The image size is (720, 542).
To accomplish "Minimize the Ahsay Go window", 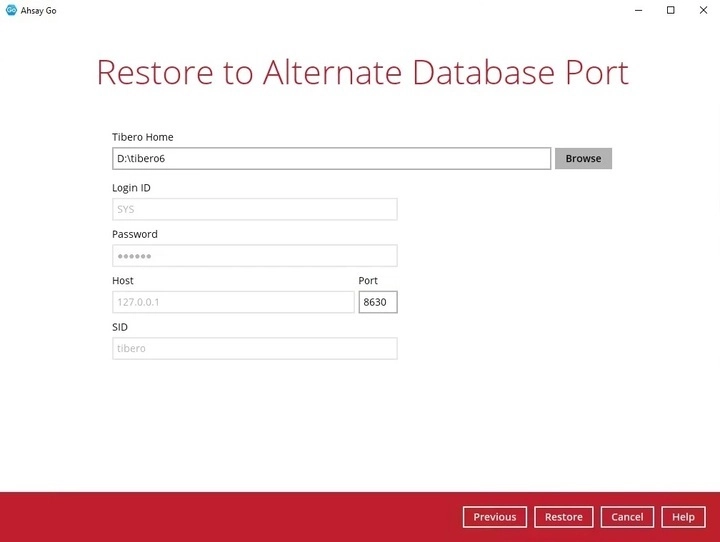I will pyautogui.click(x=638, y=10).
